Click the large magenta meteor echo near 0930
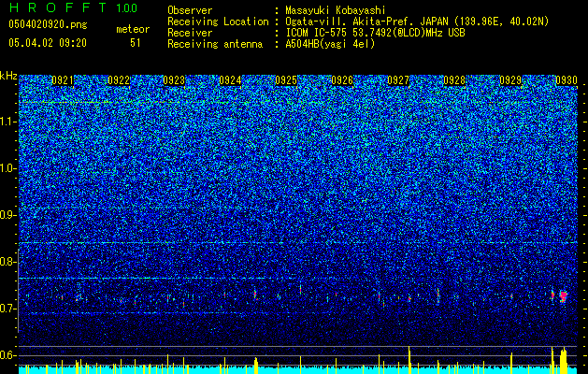 [x=564, y=296]
